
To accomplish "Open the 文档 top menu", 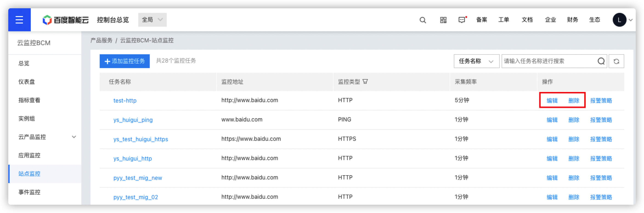I will point(527,20).
